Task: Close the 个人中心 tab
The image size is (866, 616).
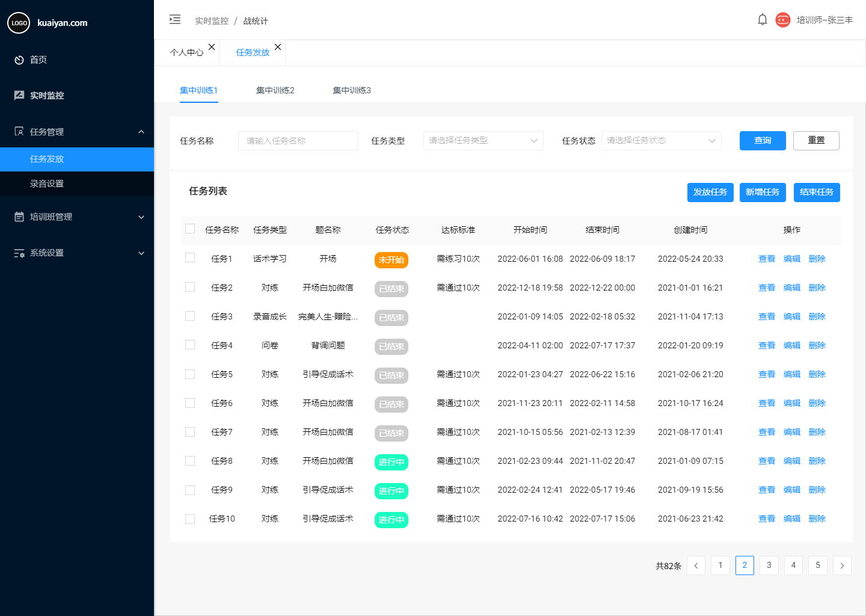Action: pyautogui.click(x=212, y=47)
